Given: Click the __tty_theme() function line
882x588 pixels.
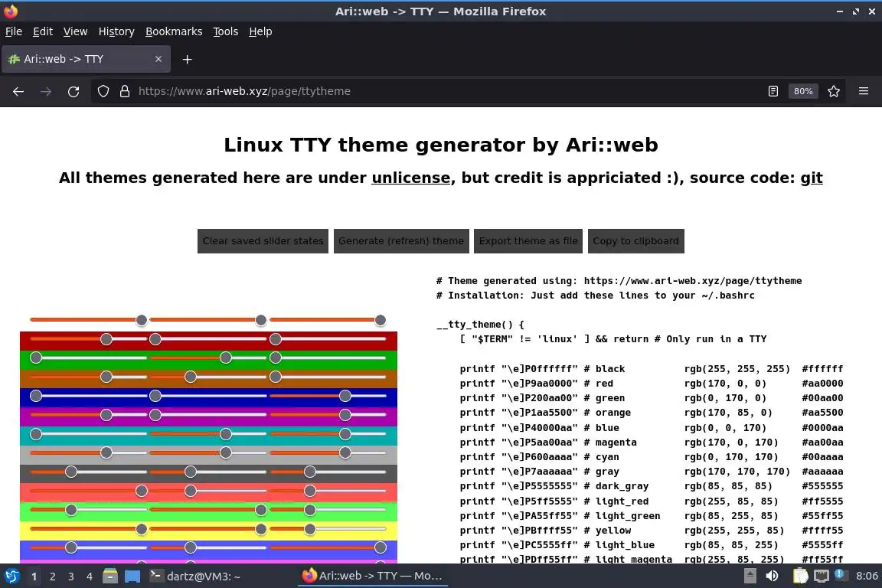Looking at the screenshot, I should pos(480,325).
